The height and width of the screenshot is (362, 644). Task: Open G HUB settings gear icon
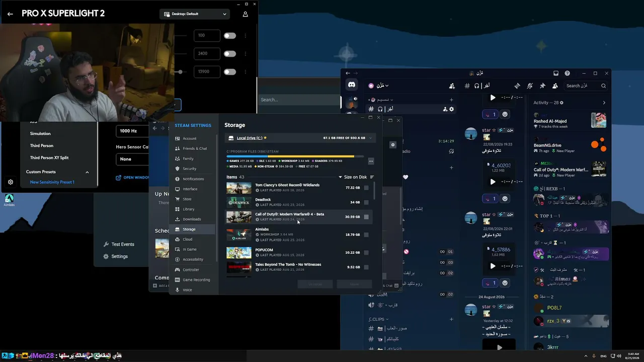pyautogui.click(x=11, y=182)
